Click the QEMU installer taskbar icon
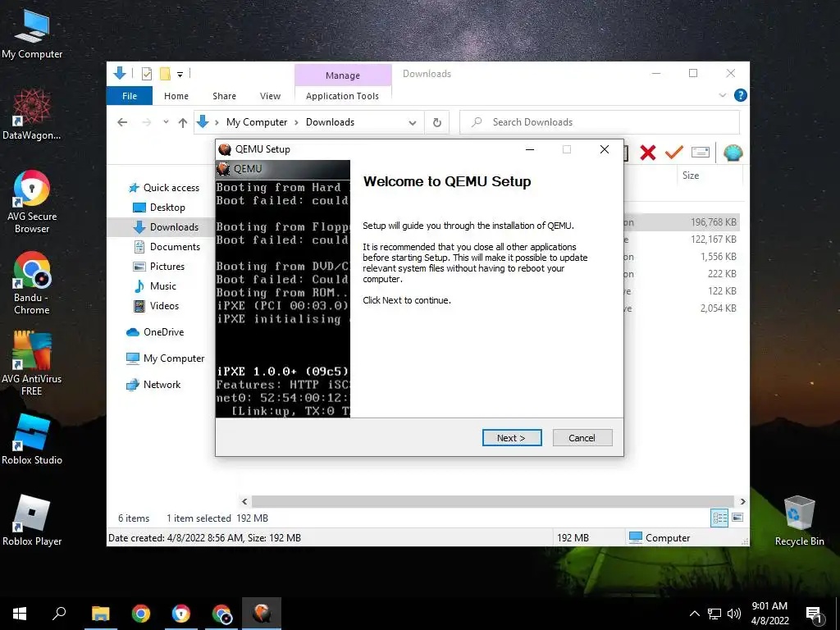The image size is (840, 630). 262,614
